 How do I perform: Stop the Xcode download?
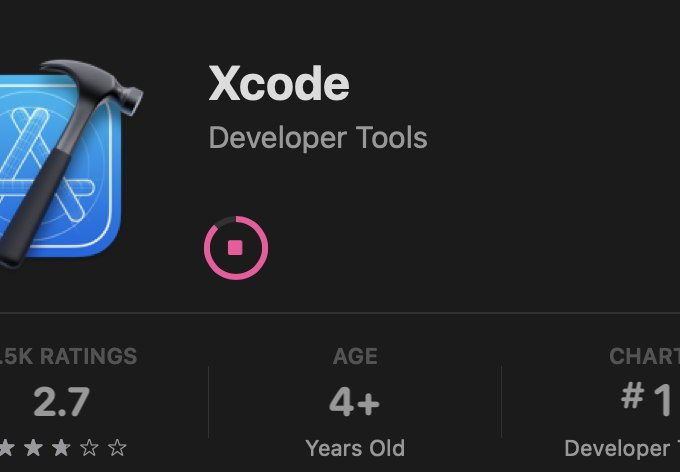click(236, 247)
